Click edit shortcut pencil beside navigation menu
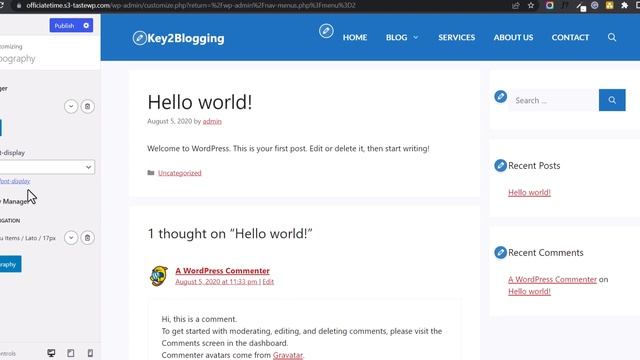The image size is (640, 360). point(326,31)
